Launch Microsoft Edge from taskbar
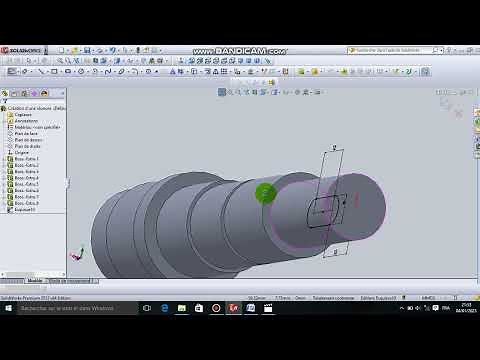480x360 pixels. (165, 308)
